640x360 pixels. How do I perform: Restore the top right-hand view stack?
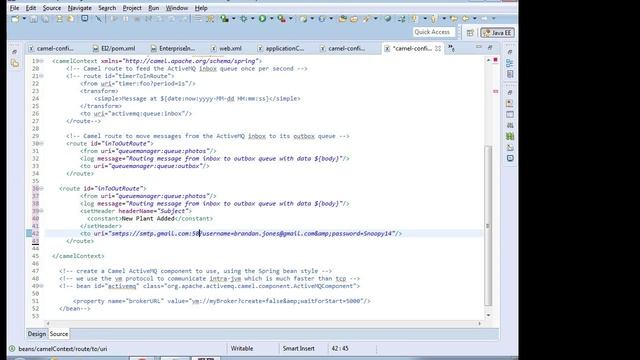click(510, 52)
